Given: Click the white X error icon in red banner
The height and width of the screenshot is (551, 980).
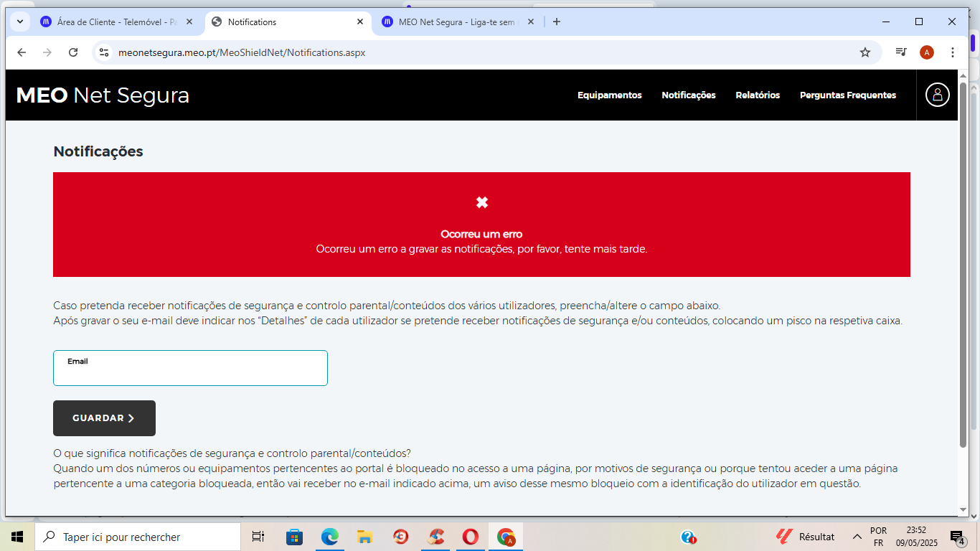Looking at the screenshot, I should (482, 202).
